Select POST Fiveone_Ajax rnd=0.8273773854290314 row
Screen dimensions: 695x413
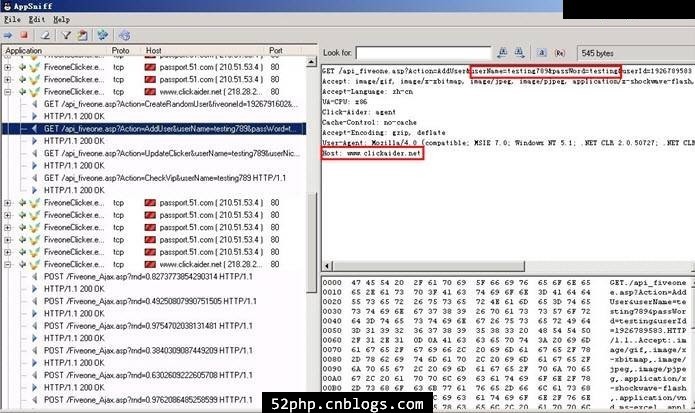click(148, 277)
